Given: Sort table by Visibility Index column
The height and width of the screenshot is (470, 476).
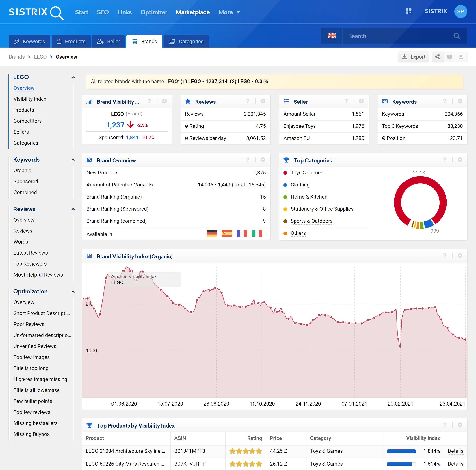Looking at the screenshot, I should click(423, 438).
